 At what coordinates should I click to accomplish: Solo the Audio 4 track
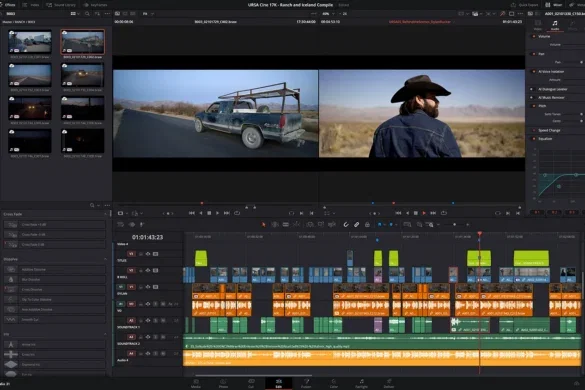156,353
